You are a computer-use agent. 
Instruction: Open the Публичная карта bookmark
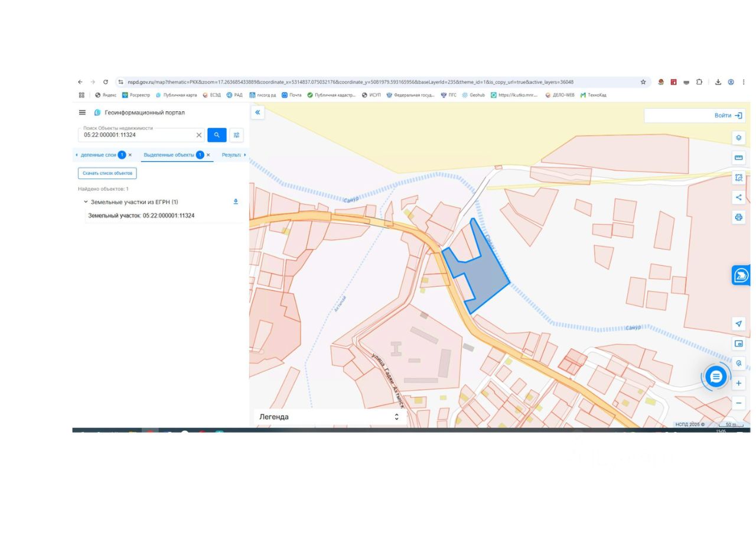[176, 95]
